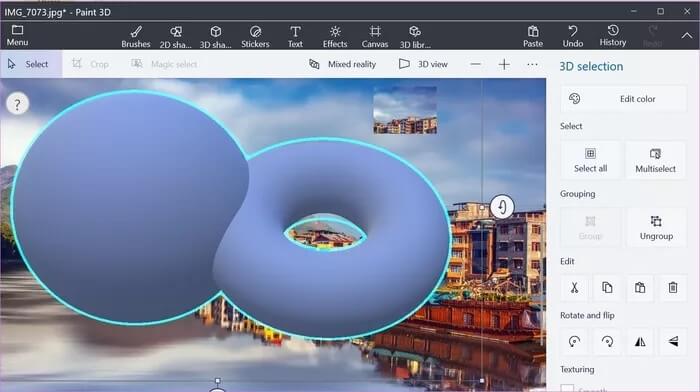Click the 3D selection panel title

tap(591, 67)
